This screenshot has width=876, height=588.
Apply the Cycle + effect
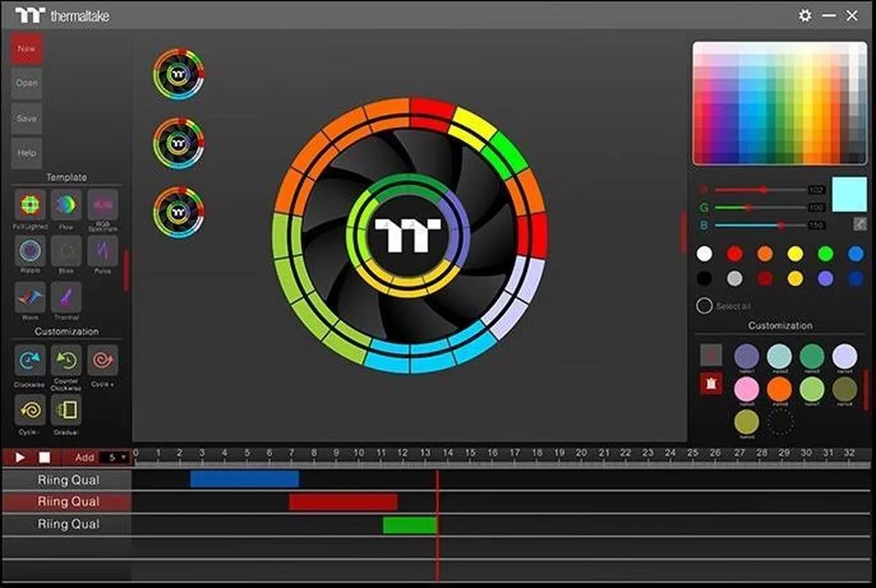(103, 360)
